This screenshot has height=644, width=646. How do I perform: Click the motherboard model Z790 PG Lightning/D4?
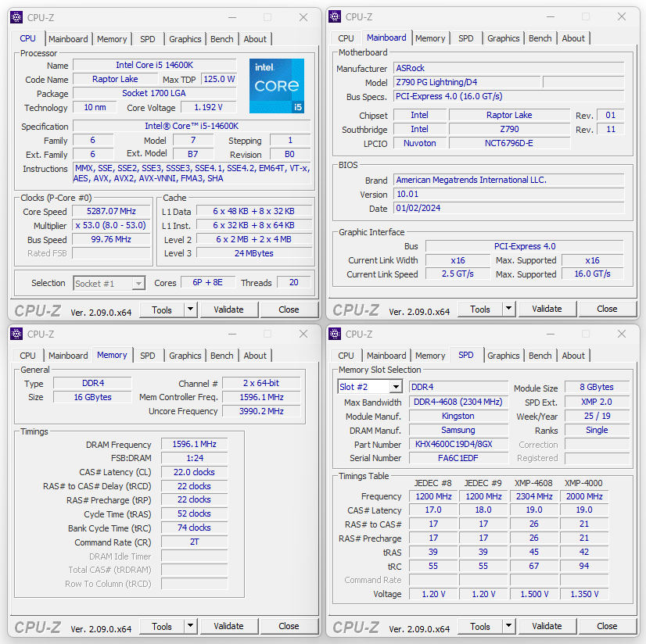[x=467, y=82]
